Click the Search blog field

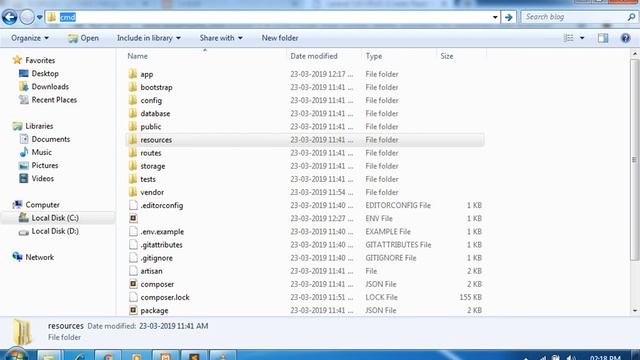tap(574, 17)
